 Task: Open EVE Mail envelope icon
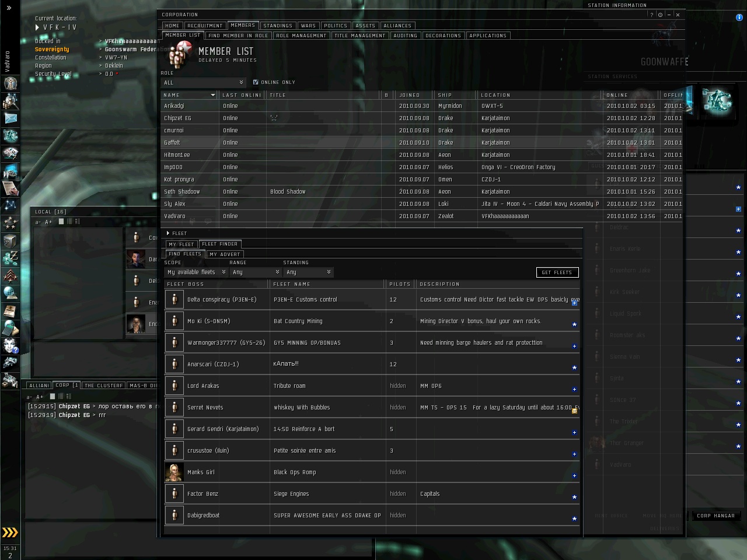point(11,118)
